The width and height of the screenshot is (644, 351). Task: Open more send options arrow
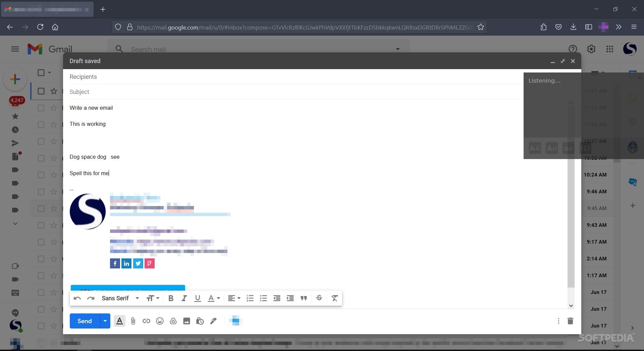tap(105, 321)
